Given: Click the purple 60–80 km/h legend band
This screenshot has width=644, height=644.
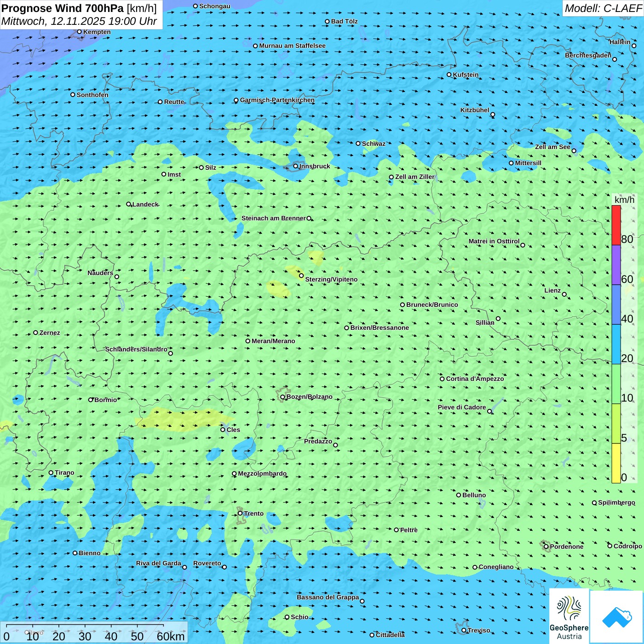Looking at the screenshot, I should point(616,265).
